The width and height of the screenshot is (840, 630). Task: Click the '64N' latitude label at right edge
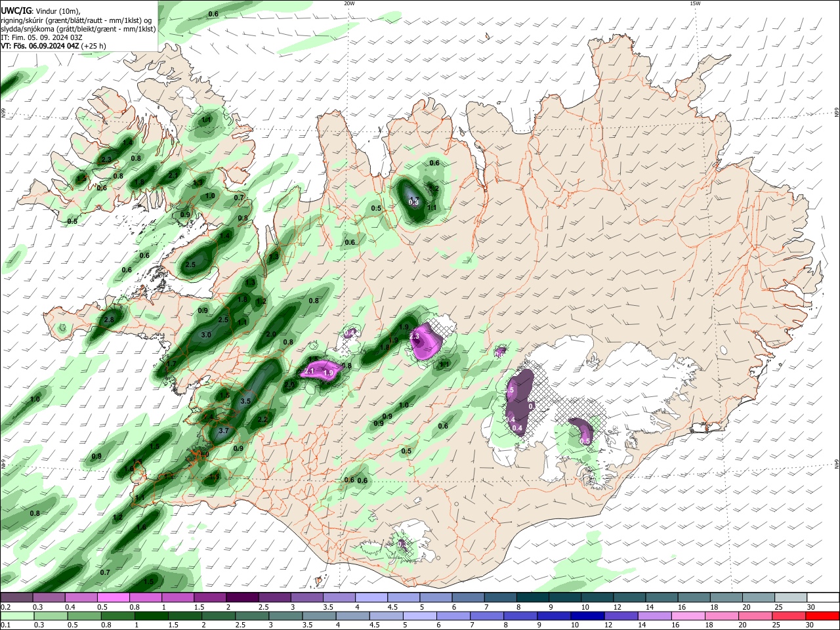(837, 464)
